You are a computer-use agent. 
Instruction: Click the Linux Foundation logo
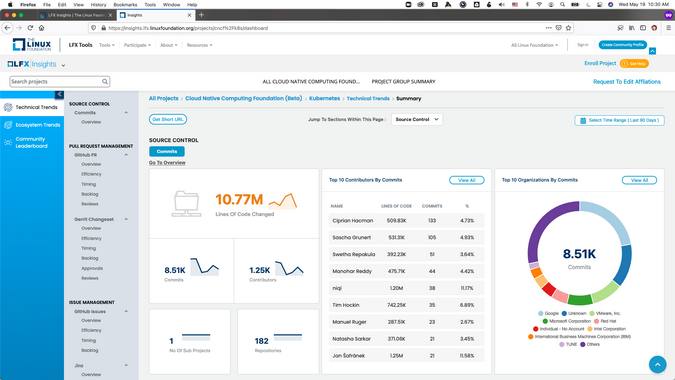coord(32,45)
